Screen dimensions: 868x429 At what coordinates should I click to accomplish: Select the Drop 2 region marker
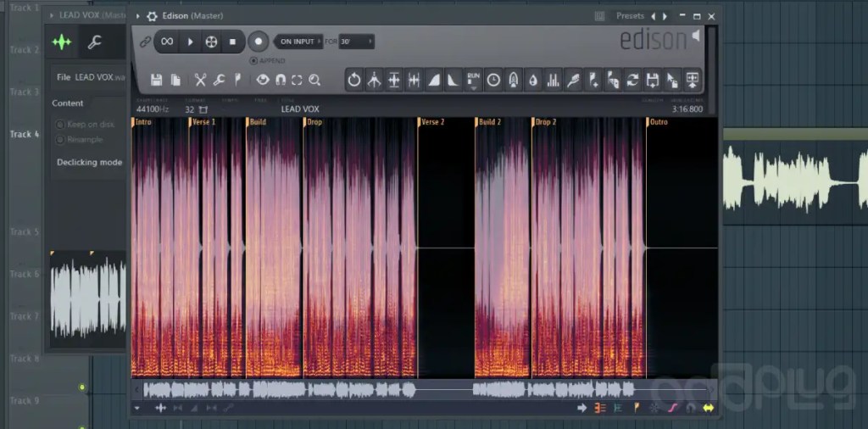pos(544,122)
